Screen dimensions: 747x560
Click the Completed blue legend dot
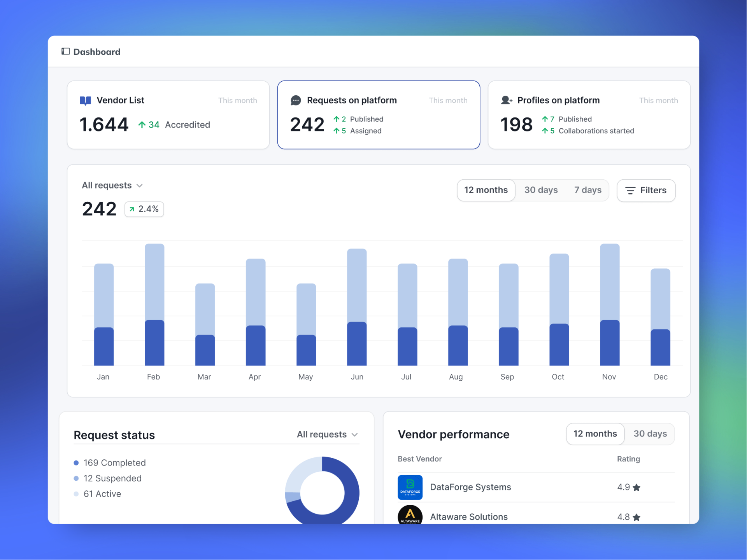tap(76, 463)
